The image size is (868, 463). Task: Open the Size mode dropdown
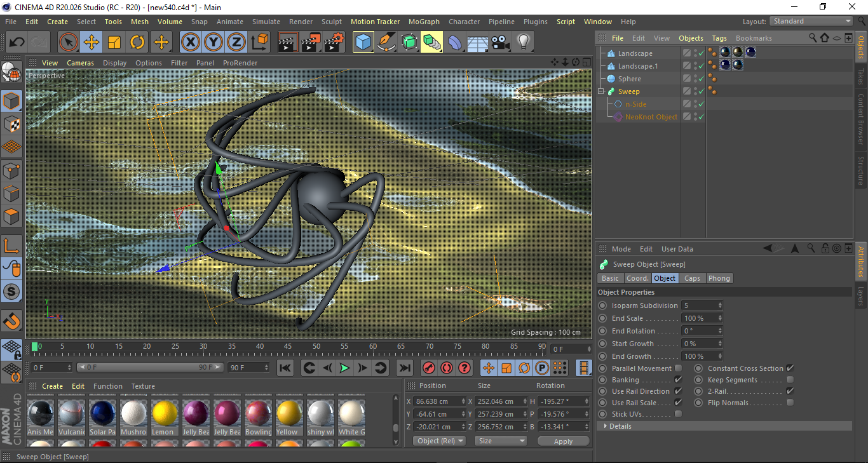click(x=502, y=441)
